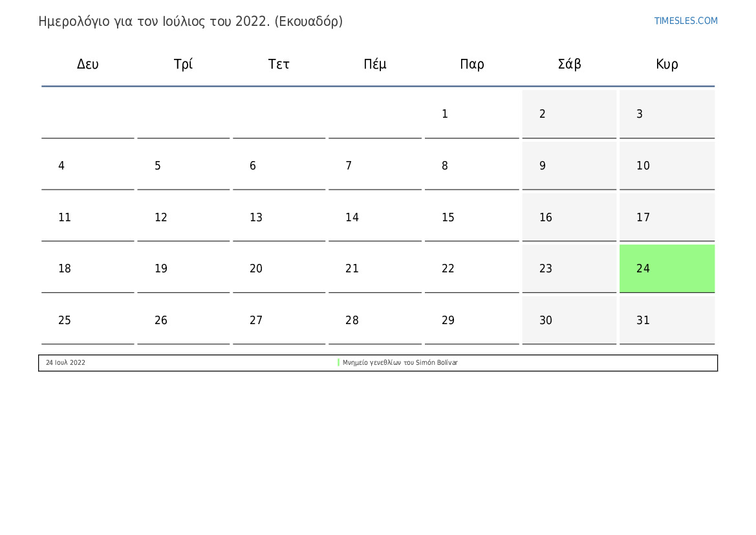Click date 30 in Saturday column
The width and height of the screenshot is (756, 535).
(x=569, y=320)
